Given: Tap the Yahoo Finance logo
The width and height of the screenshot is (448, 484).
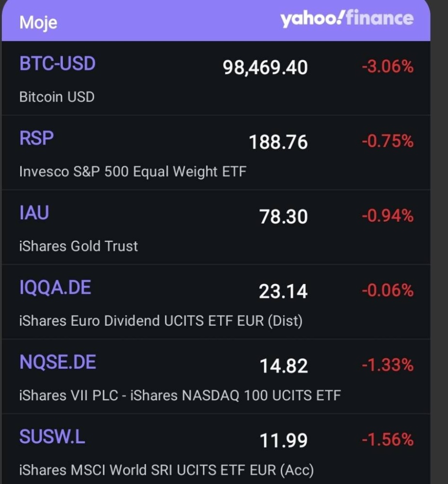Looking at the screenshot, I should tap(346, 19).
